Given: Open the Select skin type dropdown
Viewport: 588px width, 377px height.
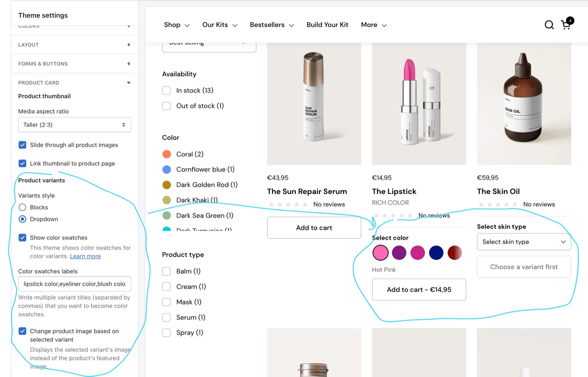Looking at the screenshot, I should point(524,242).
